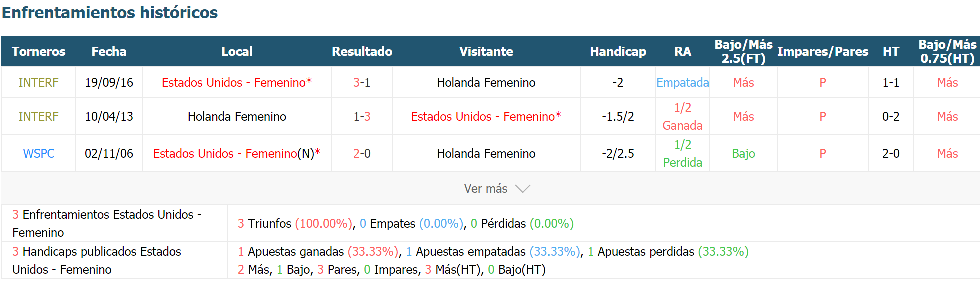Viewport: 980px width, 281px height.
Task: Open INTERF tournament from 10/04/13 row
Action: pyautogui.click(x=38, y=116)
